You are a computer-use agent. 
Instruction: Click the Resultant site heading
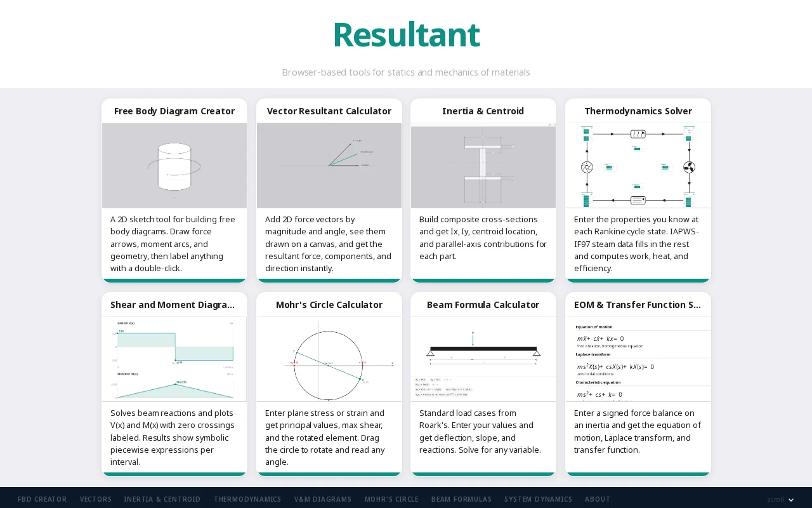[x=406, y=35]
